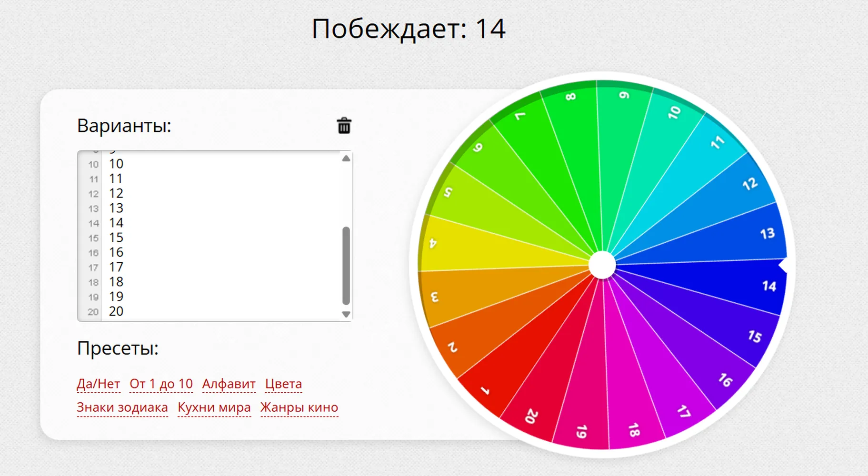This screenshot has height=476, width=868.
Task: Click the white center hub of the wheel
Action: tap(602, 265)
